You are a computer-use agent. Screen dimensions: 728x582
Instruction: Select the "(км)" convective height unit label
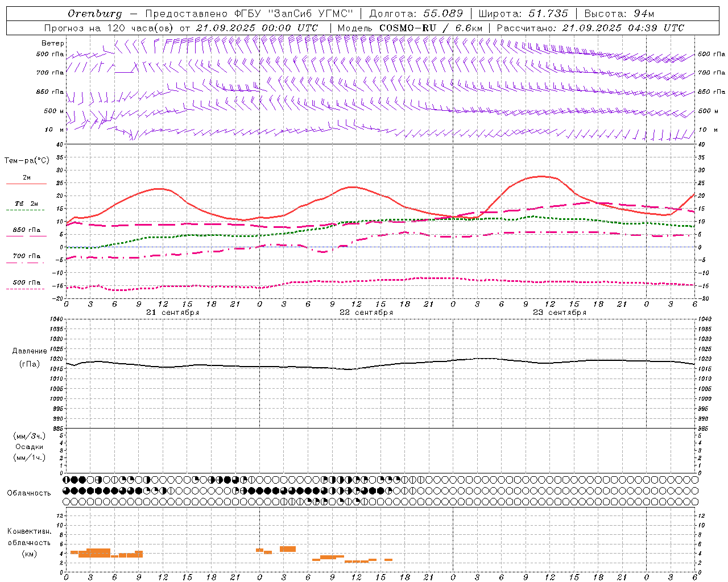click(x=30, y=554)
